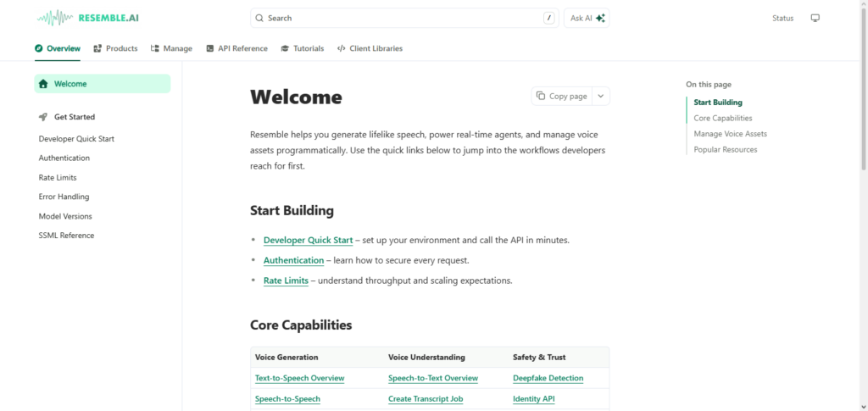This screenshot has width=868, height=411.
Task: Open Rate Limits in the sidebar
Action: 58,178
